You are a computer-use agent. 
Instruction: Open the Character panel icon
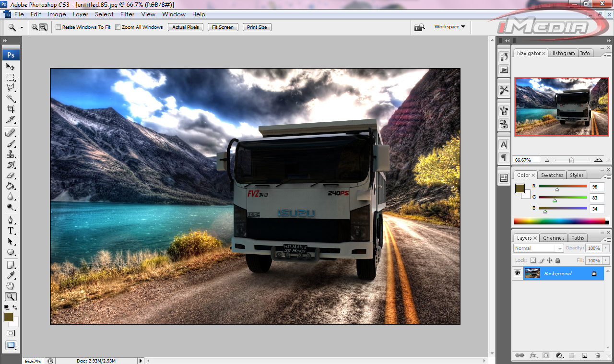pyautogui.click(x=504, y=144)
